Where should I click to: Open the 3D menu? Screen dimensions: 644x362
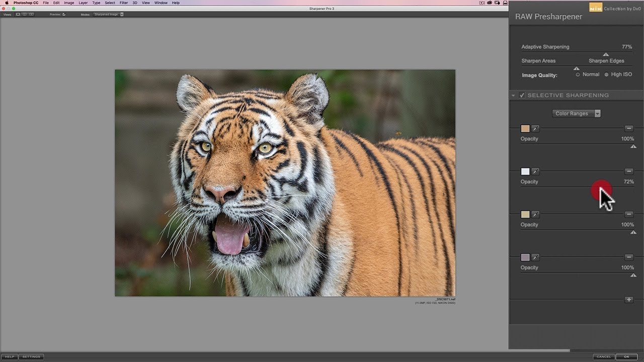[135, 3]
